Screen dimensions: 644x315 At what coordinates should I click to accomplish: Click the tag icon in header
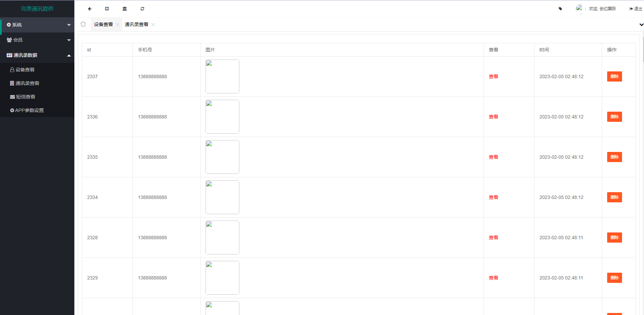tap(560, 9)
